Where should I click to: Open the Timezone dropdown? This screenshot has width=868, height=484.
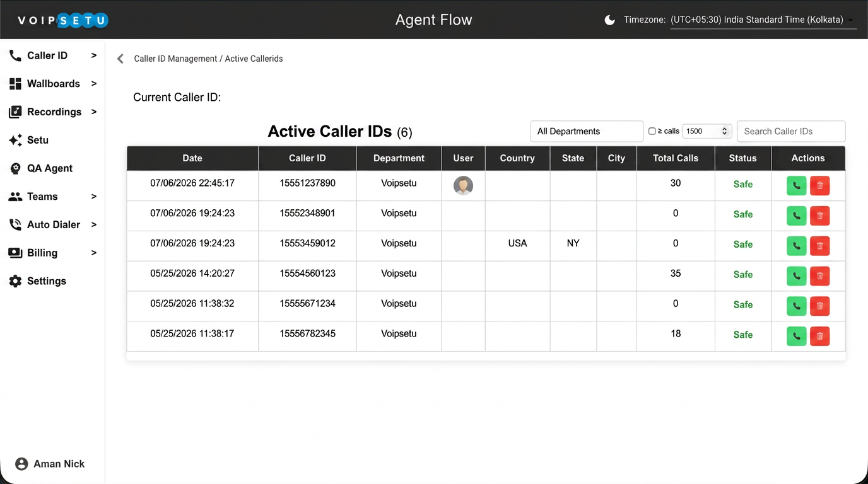763,20
